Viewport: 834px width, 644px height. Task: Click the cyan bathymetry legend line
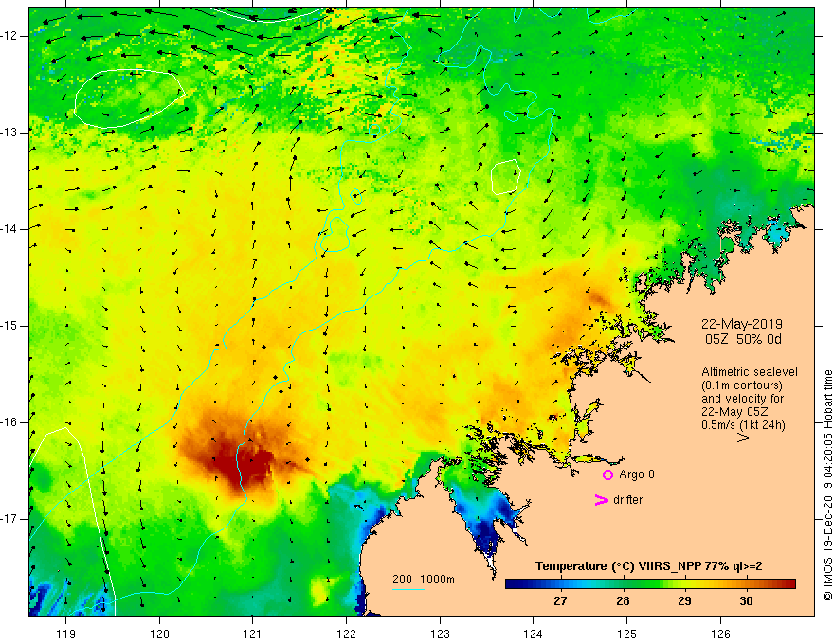click(x=408, y=589)
